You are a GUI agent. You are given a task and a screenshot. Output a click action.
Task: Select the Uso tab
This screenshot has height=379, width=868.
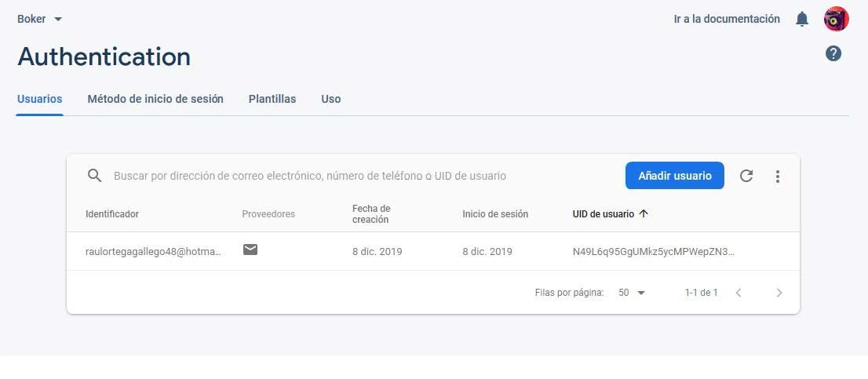[331, 99]
